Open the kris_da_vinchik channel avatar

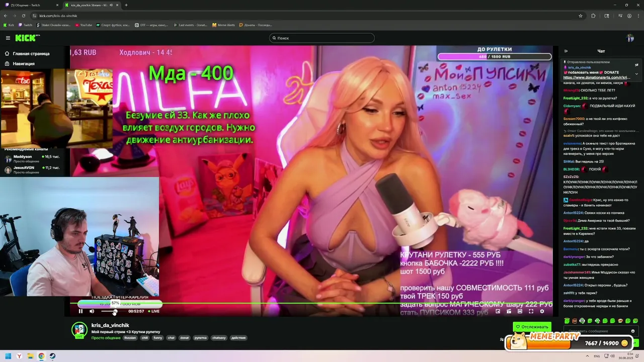pyautogui.click(x=79, y=330)
